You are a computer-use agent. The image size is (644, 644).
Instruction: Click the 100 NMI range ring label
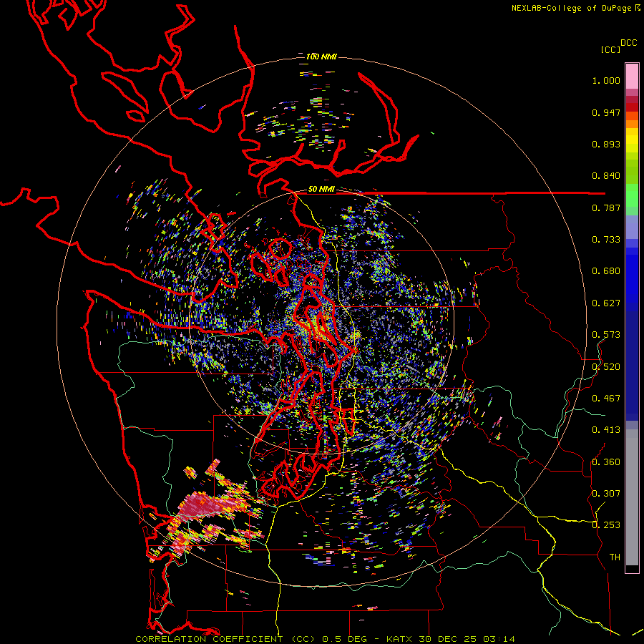(x=321, y=57)
